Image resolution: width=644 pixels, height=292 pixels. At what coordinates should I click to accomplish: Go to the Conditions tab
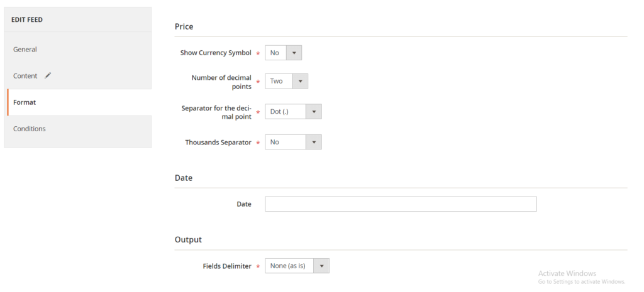(30, 129)
